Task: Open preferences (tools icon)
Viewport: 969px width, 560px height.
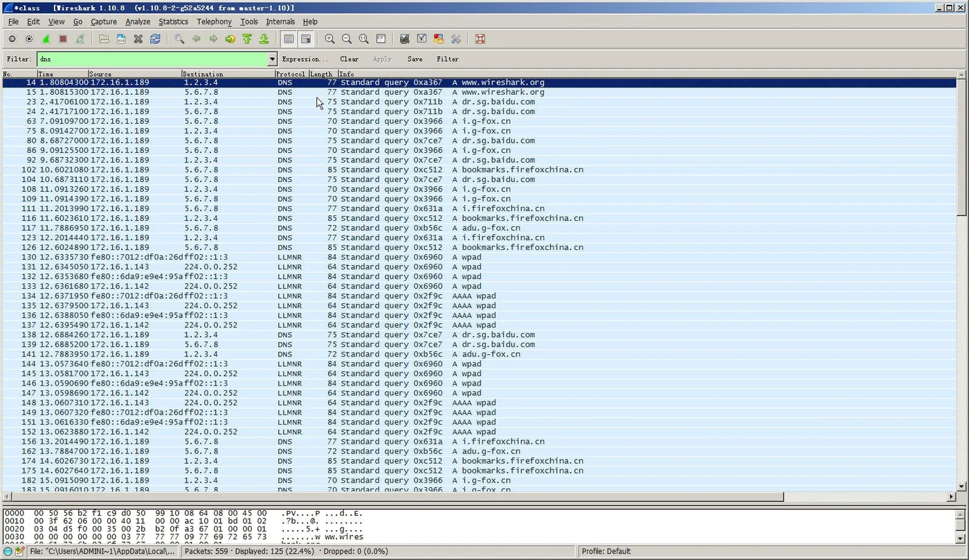Action: [455, 39]
